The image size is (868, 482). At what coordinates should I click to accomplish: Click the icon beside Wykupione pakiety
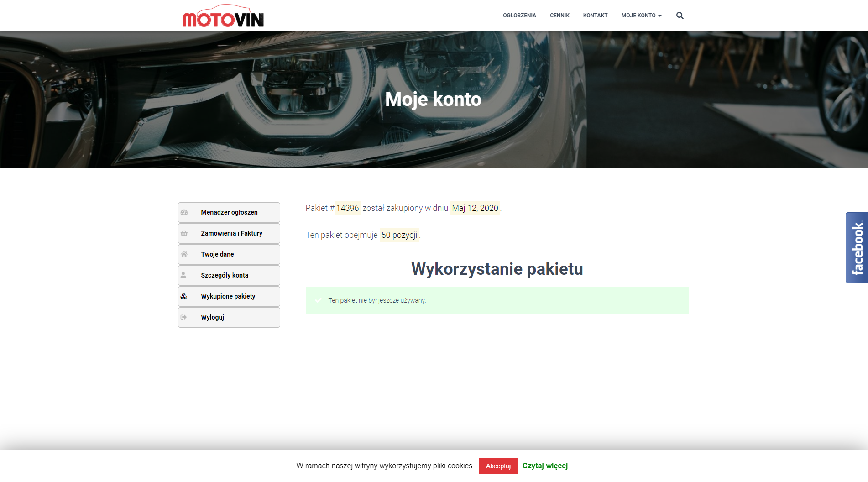[x=184, y=296]
